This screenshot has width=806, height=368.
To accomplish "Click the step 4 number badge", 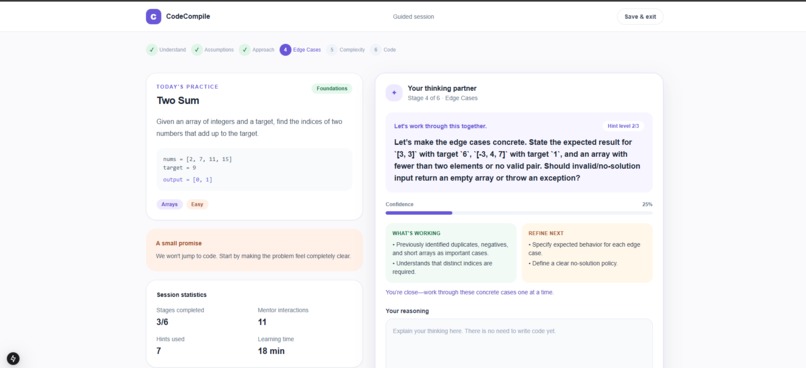I will pyautogui.click(x=285, y=50).
